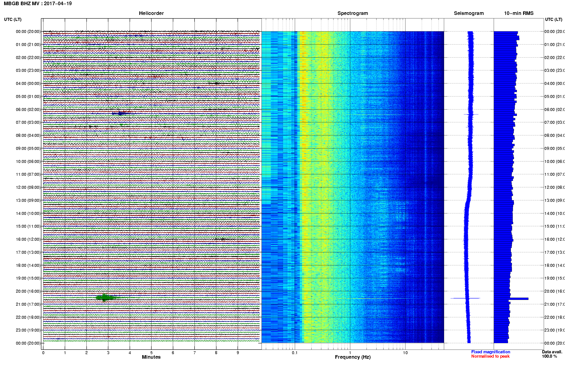Click the left '04:00 (00:00)' time label
Screen dimensions: 588x368
coord(28,83)
